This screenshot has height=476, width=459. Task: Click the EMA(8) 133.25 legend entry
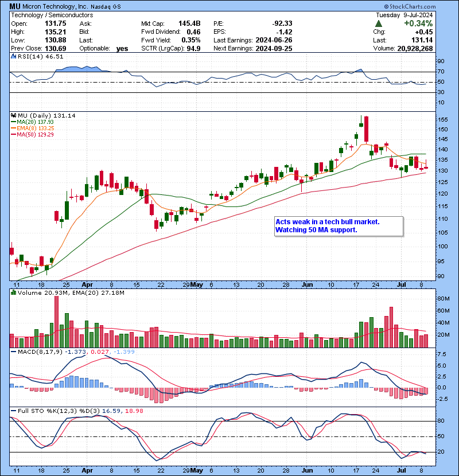click(x=33, y=128)
